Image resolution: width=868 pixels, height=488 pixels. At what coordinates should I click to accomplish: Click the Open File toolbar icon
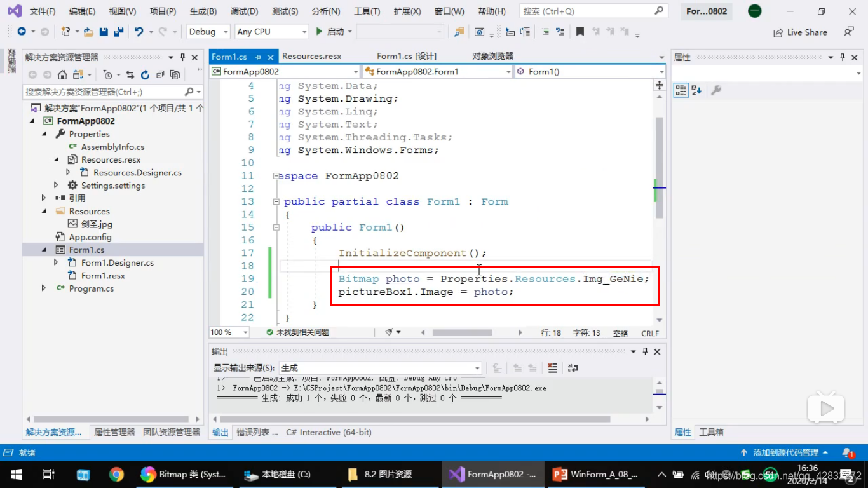click(88, 32)
